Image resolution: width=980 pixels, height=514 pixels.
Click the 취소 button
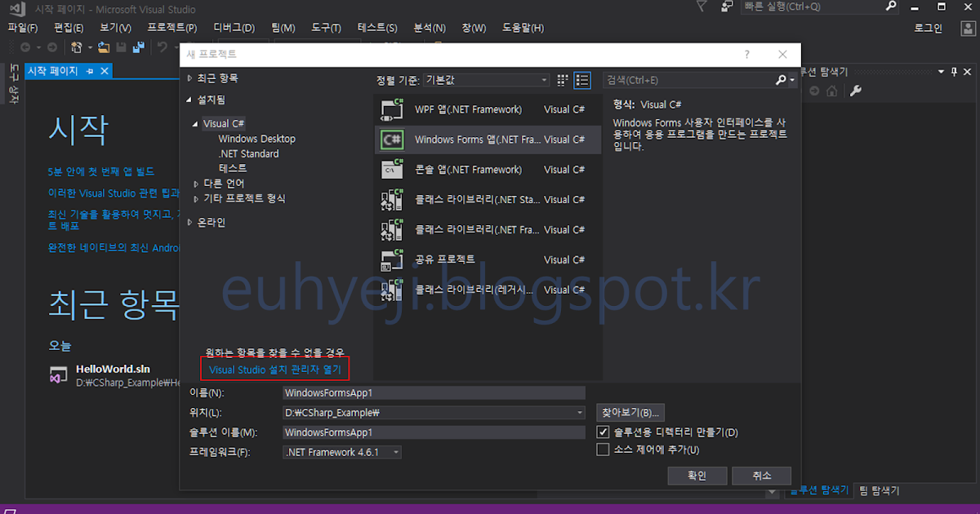pos(762,476)
